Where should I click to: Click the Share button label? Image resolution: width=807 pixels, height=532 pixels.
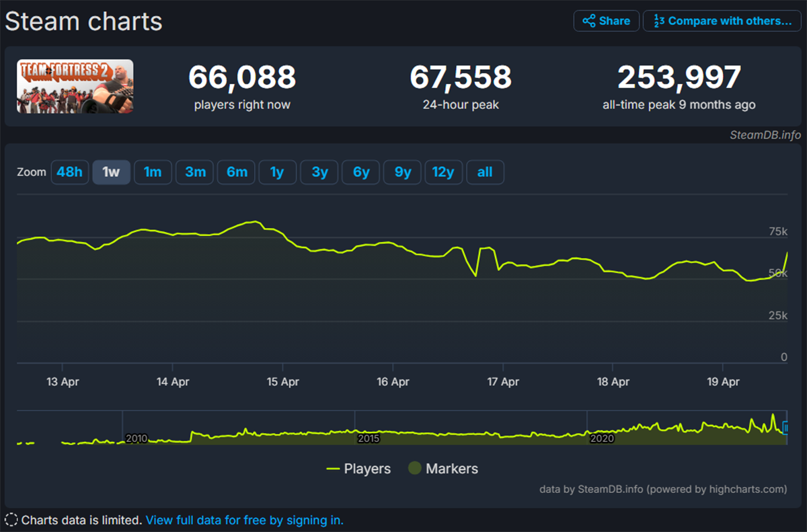point(615,21)
